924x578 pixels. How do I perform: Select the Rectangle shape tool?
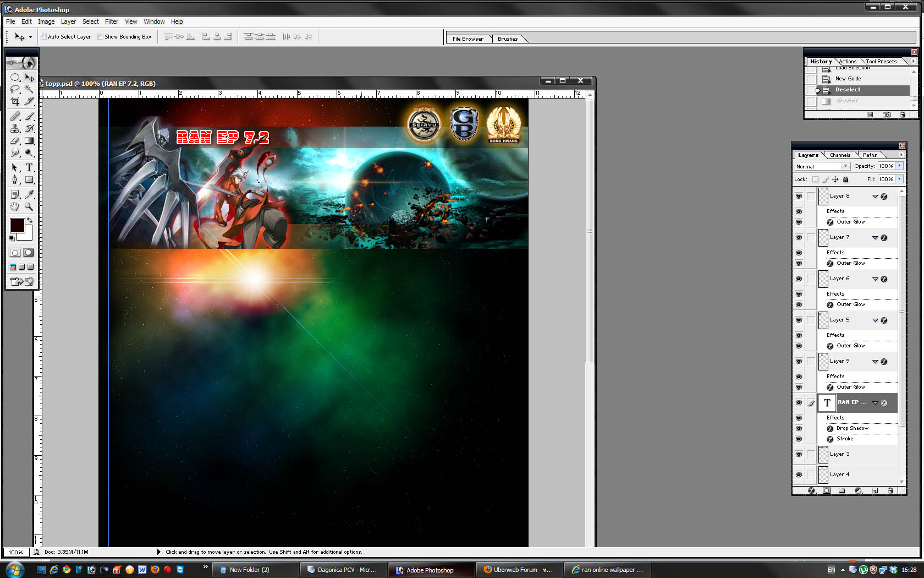(29, 179)
